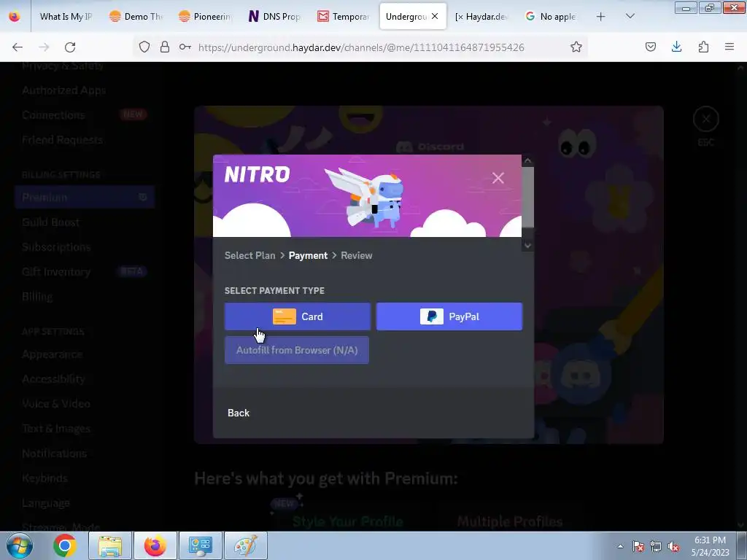Image resolution: width=747 pixels, height=560 pixels.
Task: Open Guild Boost settings
Action: tap(50, 222)
